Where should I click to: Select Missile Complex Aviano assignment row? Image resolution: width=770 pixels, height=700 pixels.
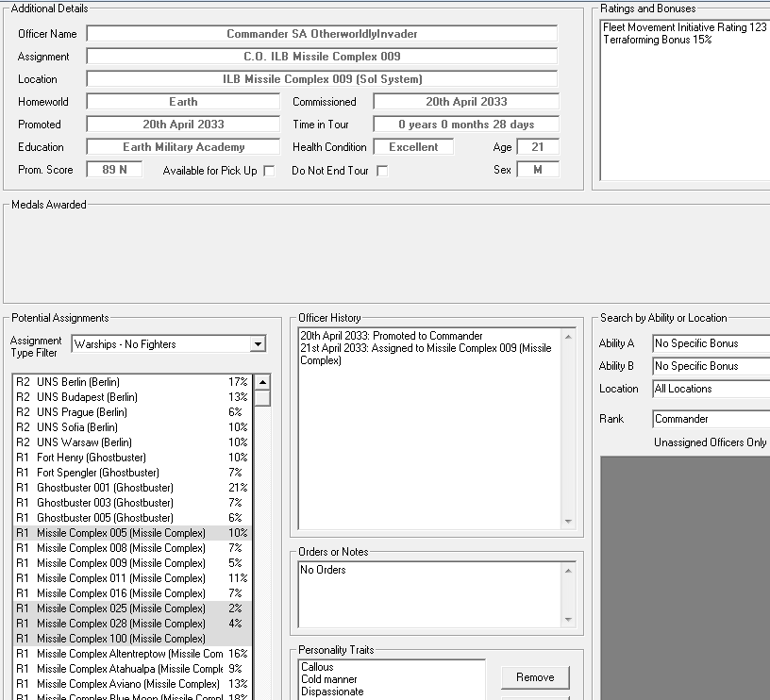pos(132,684)
